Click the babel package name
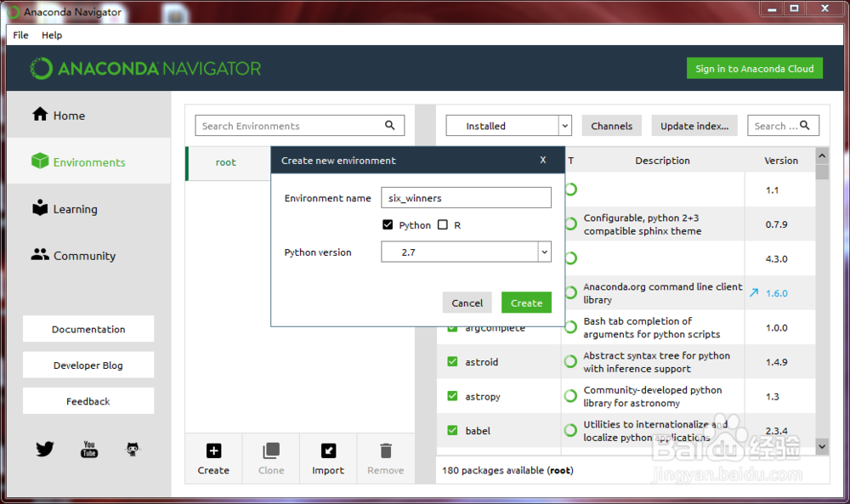 pyautogui.click(x=478, y=431)
